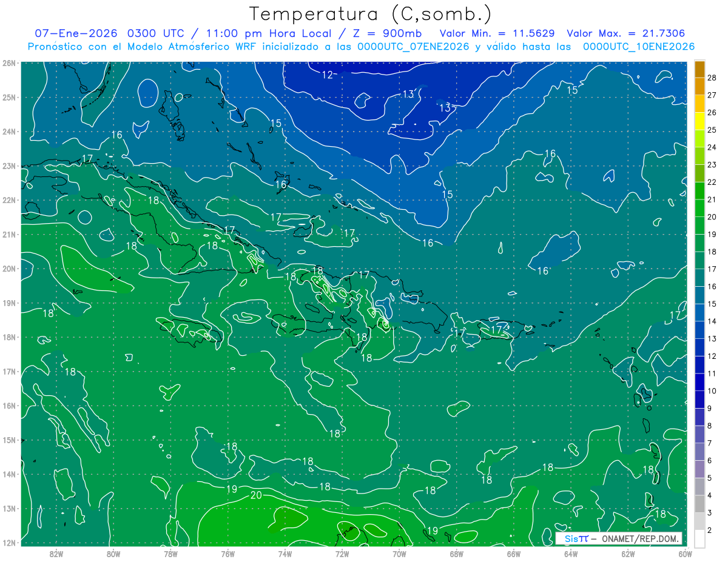728x562 pixels.
Task: Click the '74W' longitude axis label
Action: [285, 554]
